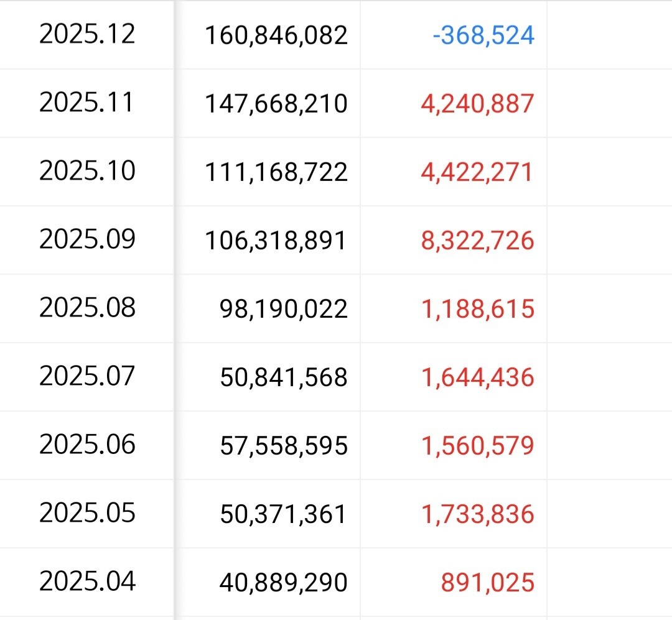The height and width of the screenshot is (620, 672).
Task: Select the 2025.11 month cell
Action: tap(87, 103)
